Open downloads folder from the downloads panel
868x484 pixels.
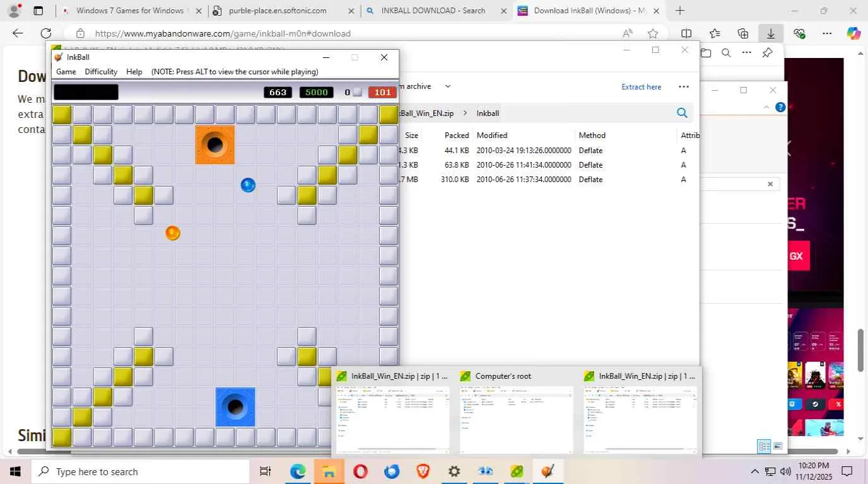point(705,53)
